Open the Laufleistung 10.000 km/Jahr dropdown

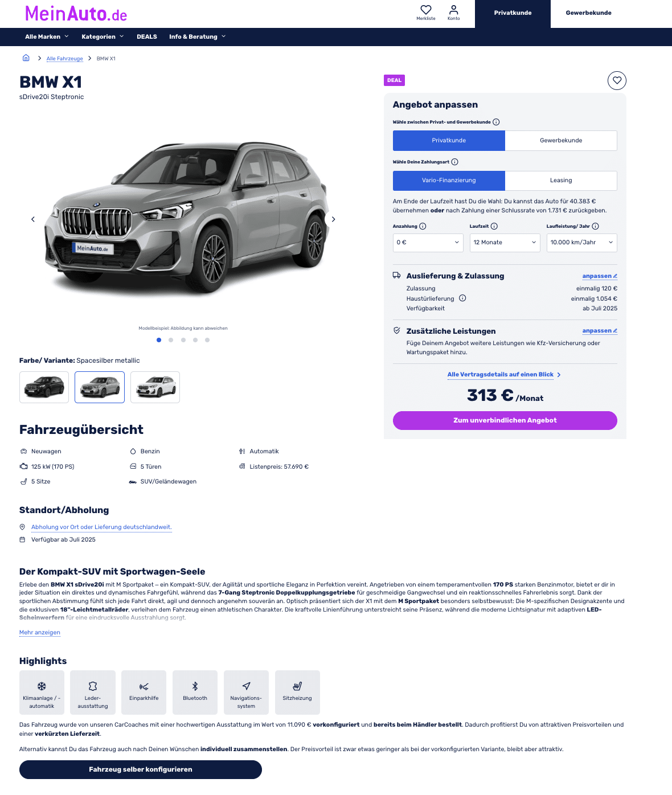(x=582, y=243)
